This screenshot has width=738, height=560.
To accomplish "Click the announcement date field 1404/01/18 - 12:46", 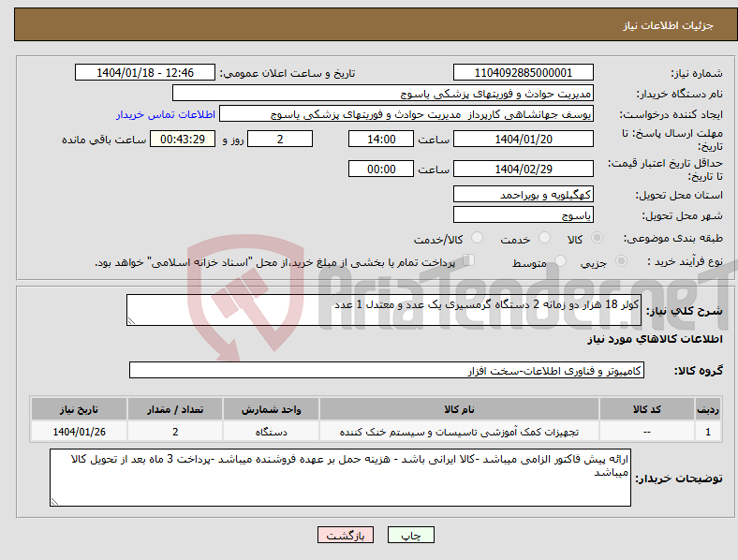I will [145, 72].
